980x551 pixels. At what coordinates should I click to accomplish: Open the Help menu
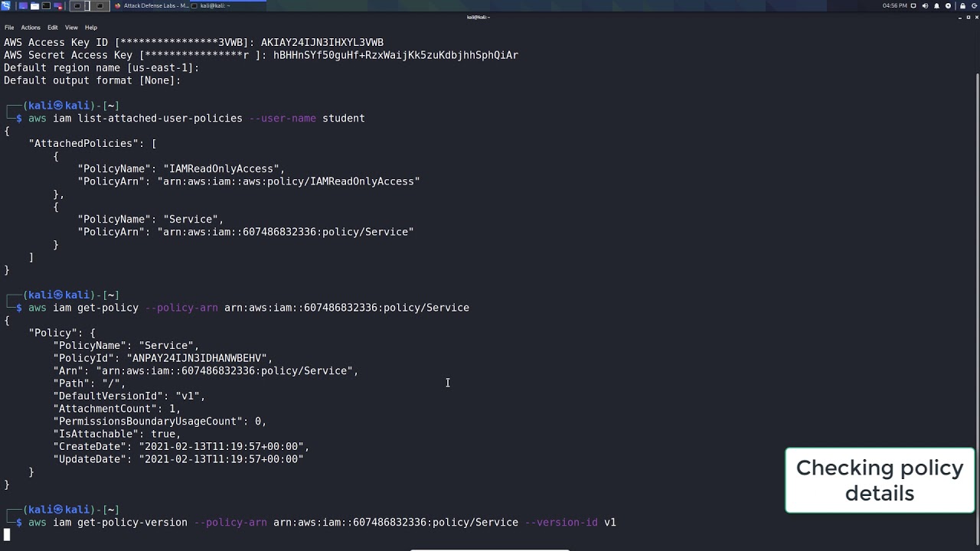pos(91,28)
